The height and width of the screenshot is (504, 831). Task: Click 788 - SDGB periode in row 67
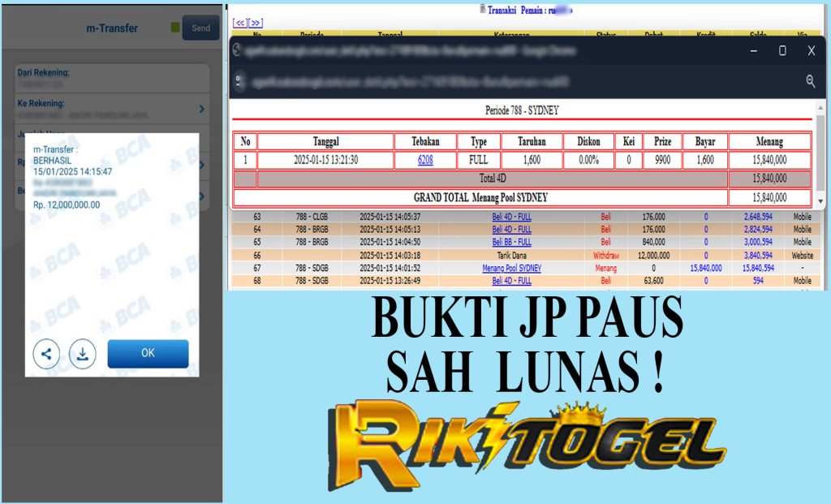[x=312, y=268]
